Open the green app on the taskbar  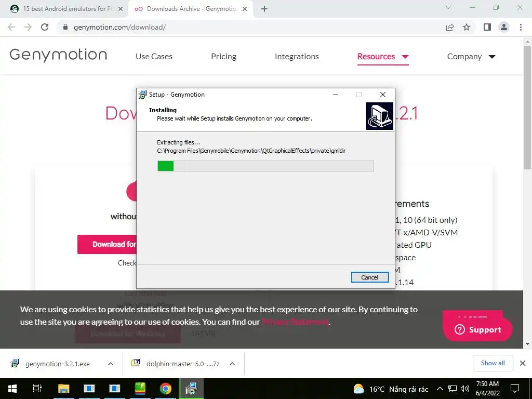point(140,389)
